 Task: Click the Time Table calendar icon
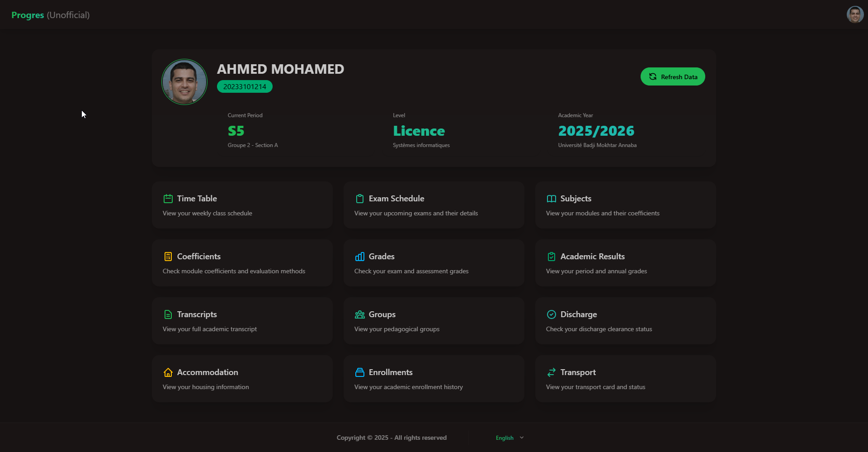pyautogui.click(x=168, y=198)
